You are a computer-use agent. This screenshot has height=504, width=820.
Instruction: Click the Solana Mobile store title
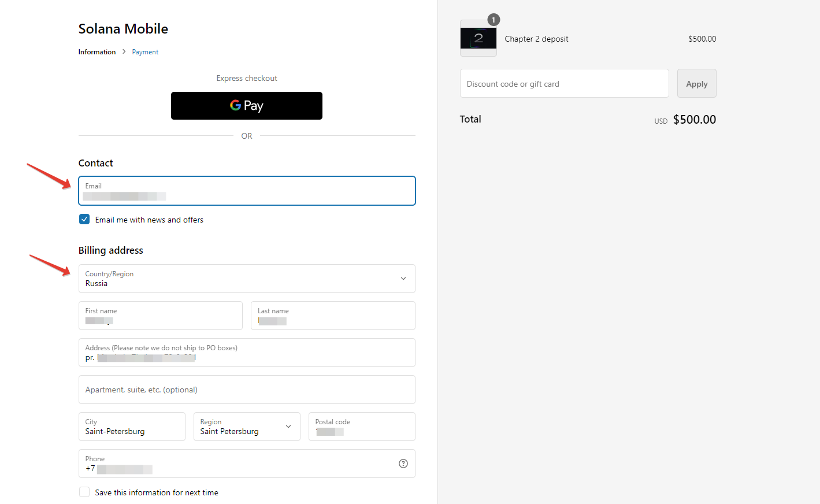(x=123, y=29)
